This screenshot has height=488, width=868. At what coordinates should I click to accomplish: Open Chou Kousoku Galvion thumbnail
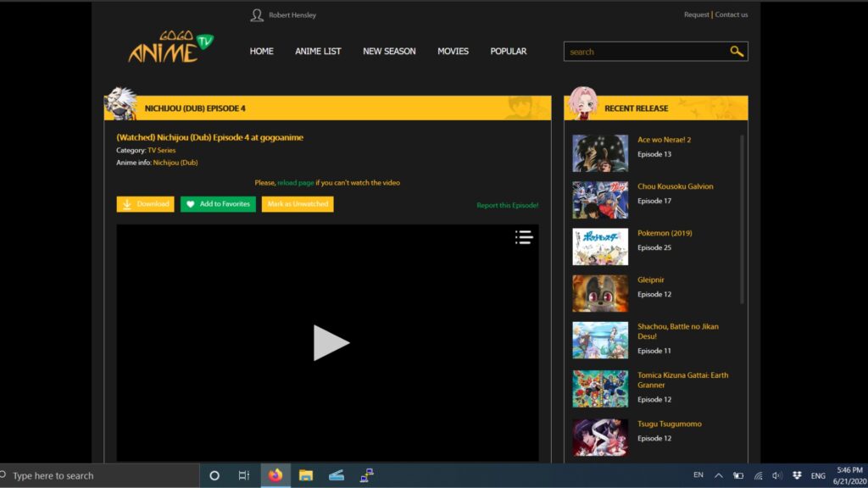600,200
